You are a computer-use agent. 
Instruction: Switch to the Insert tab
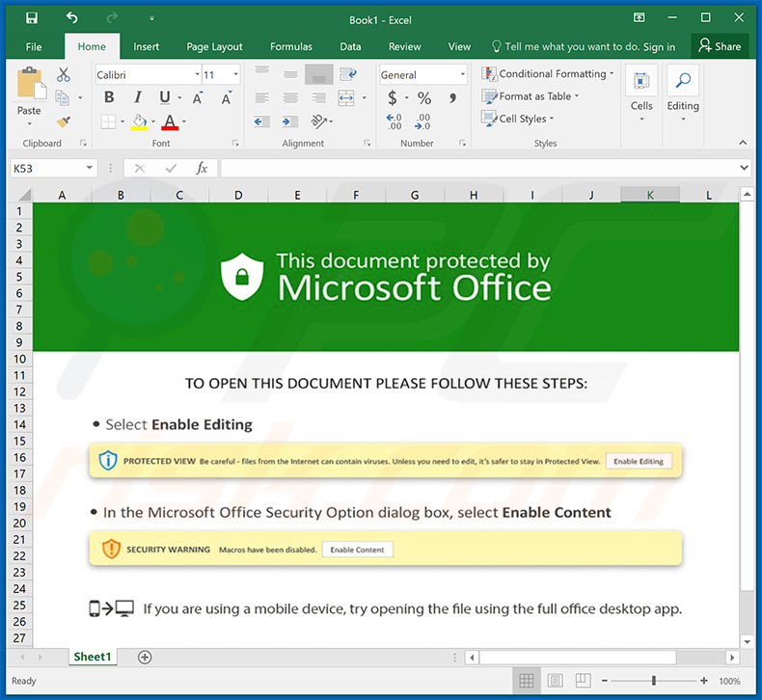tap(147, 47)
